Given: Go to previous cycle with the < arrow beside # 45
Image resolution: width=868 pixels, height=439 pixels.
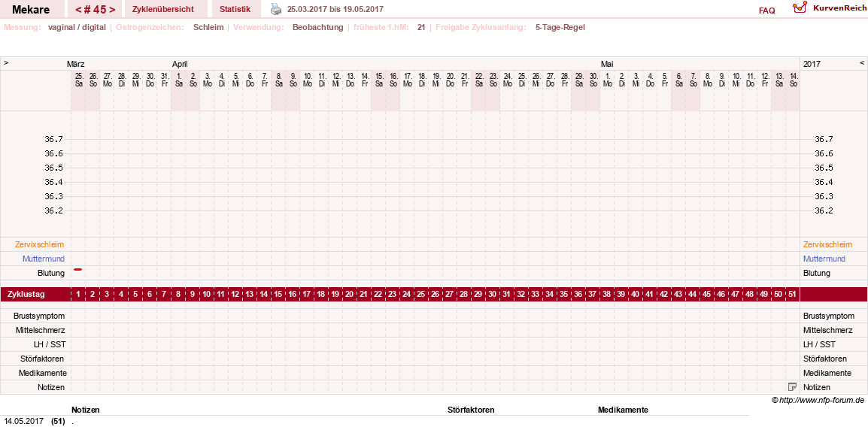Looking at the screenshot, I should (x=79, y=10).
